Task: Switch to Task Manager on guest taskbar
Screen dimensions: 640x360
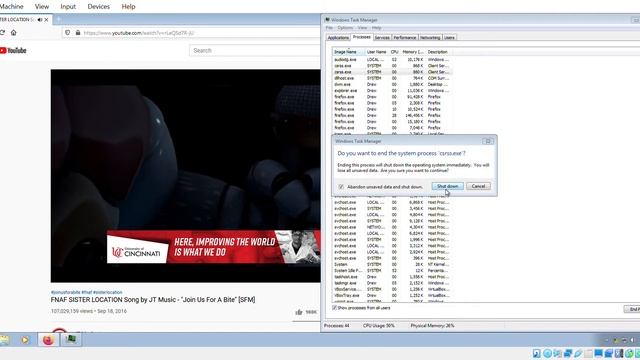Action: tap(71, 340)
